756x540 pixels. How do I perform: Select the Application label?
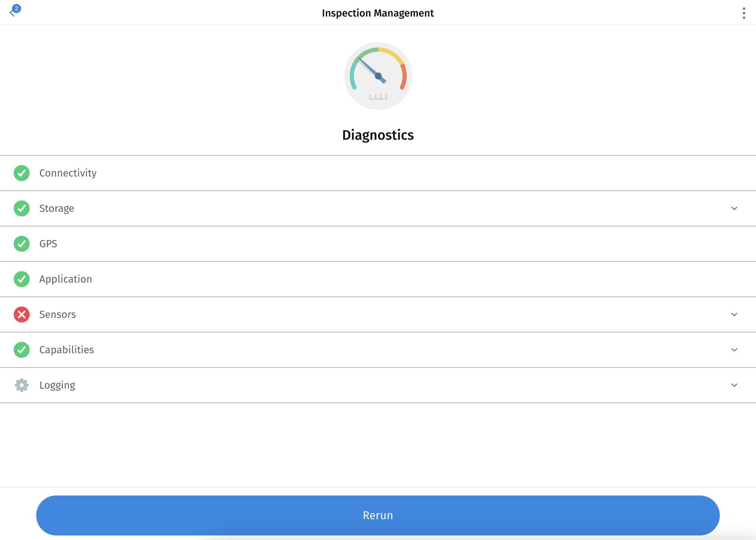tap(66, 279)
